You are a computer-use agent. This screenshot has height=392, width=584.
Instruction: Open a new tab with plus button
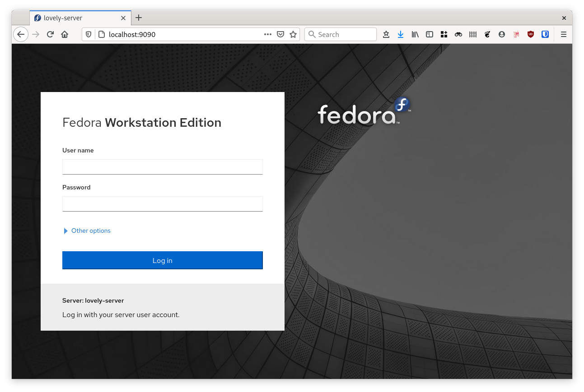pyautogui.click(x=139, y=18)
